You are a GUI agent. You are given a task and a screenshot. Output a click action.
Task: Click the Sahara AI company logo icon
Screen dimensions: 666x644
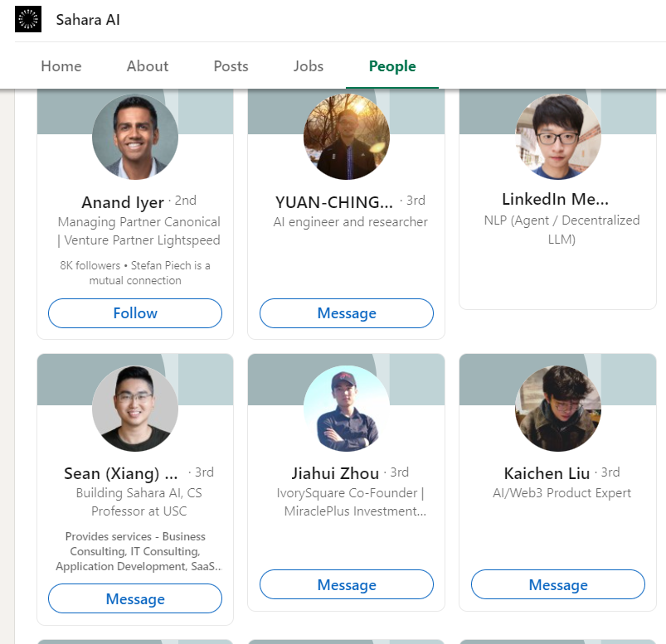click(28, 19)
